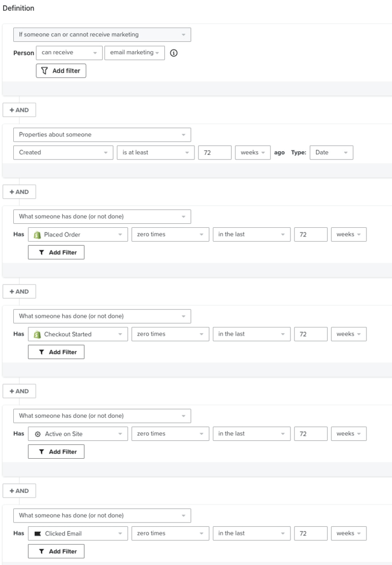Click the flag icon beside Clicked Email
Viewport: 392px width, 565px height.
(x=37, y=533)
